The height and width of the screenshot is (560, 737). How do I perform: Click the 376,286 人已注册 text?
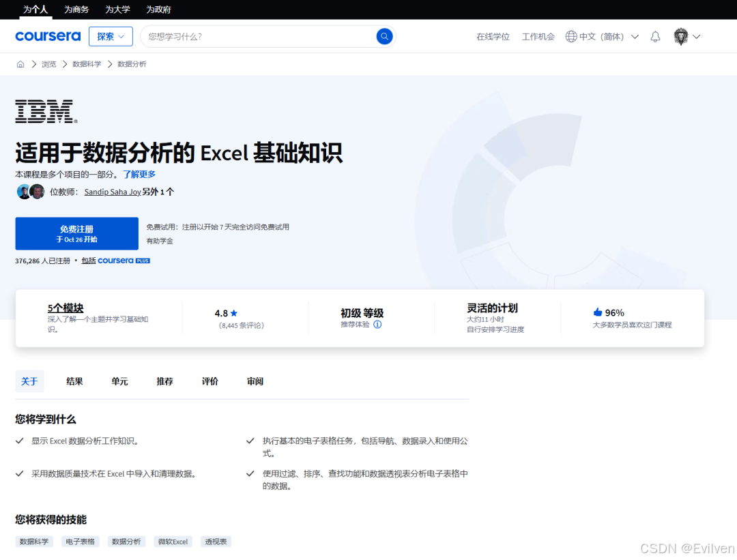pos(42,261)
